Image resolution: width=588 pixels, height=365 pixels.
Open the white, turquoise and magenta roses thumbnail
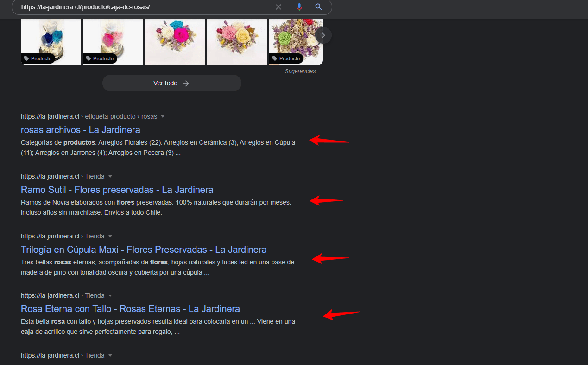pyautogui.click(x=175, y=42)
